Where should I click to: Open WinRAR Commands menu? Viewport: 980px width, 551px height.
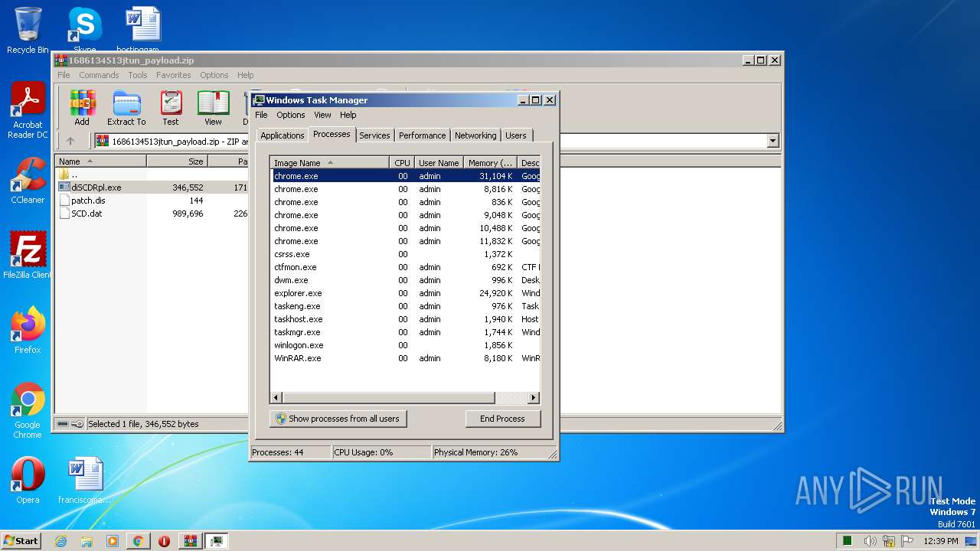pos(99,75)
